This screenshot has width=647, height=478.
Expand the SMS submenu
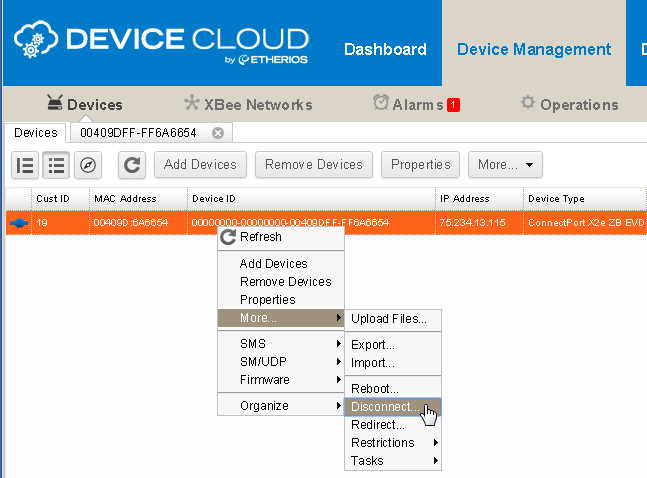point(281,344)
